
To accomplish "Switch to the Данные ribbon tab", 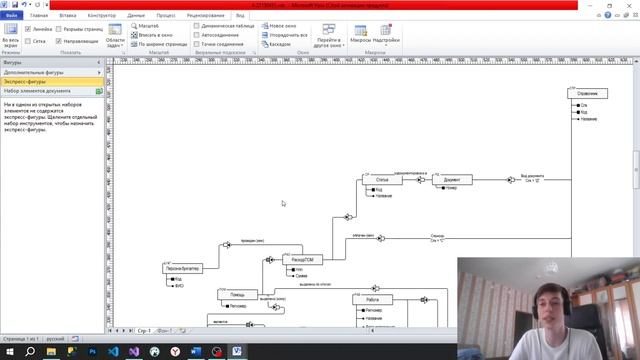I will [x=136, y=16].
